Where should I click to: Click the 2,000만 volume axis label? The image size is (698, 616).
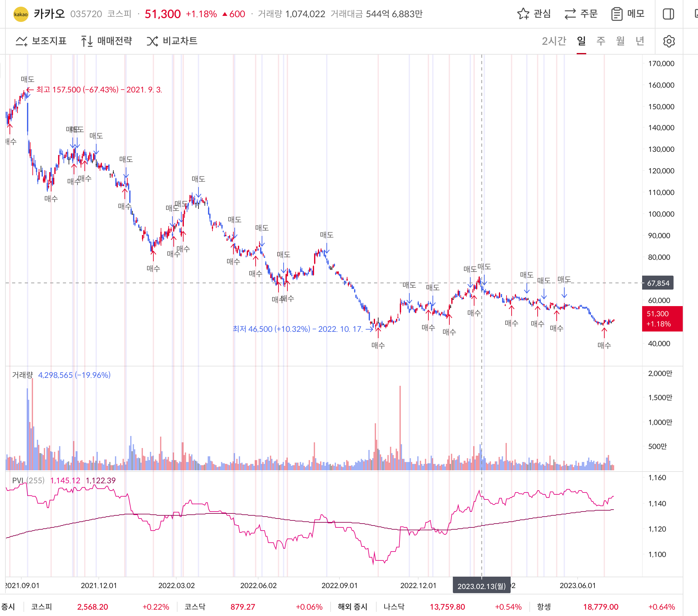tap(660, 373)
